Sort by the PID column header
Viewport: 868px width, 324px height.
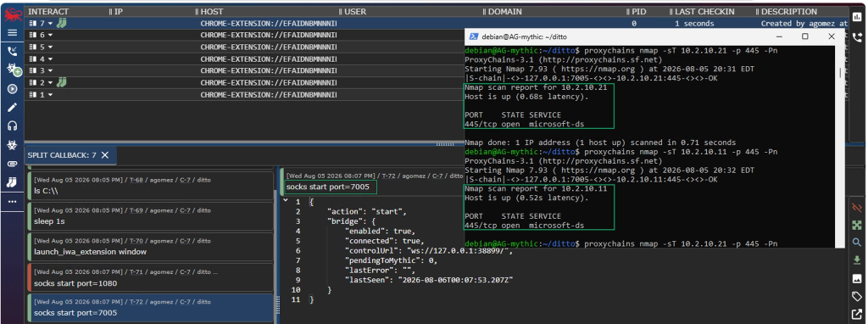(x=639, y=11)
